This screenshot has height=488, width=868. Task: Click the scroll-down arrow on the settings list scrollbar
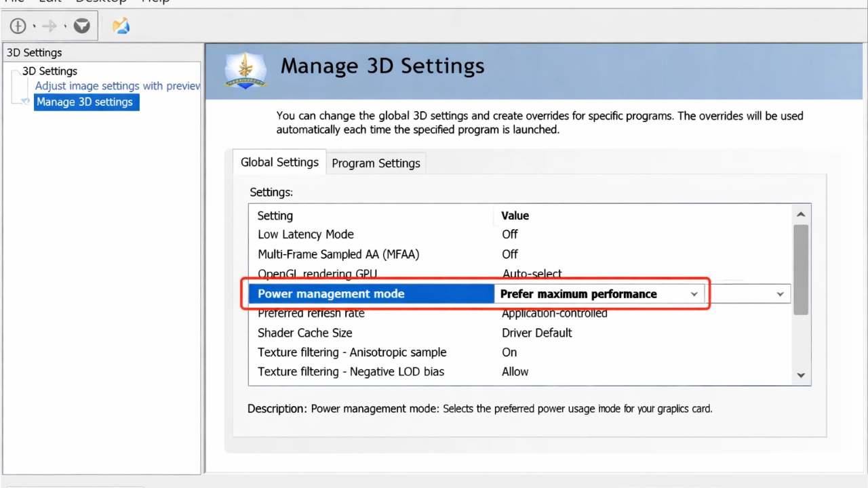[800, 374]
